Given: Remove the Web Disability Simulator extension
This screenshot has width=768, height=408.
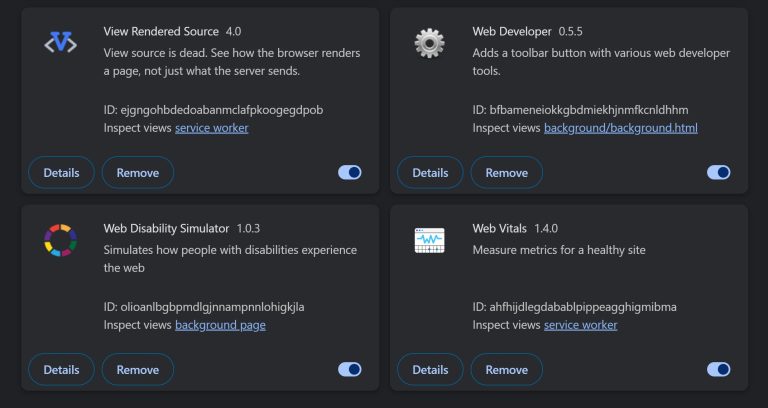Looking at the screenshot, I should pos(138,369).
